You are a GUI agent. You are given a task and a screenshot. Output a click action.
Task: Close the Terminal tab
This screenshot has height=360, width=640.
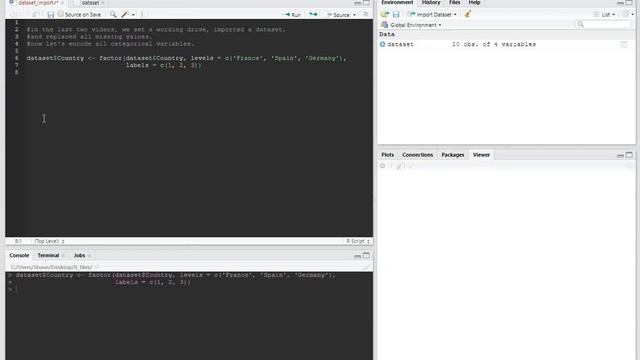coord(63,256)
